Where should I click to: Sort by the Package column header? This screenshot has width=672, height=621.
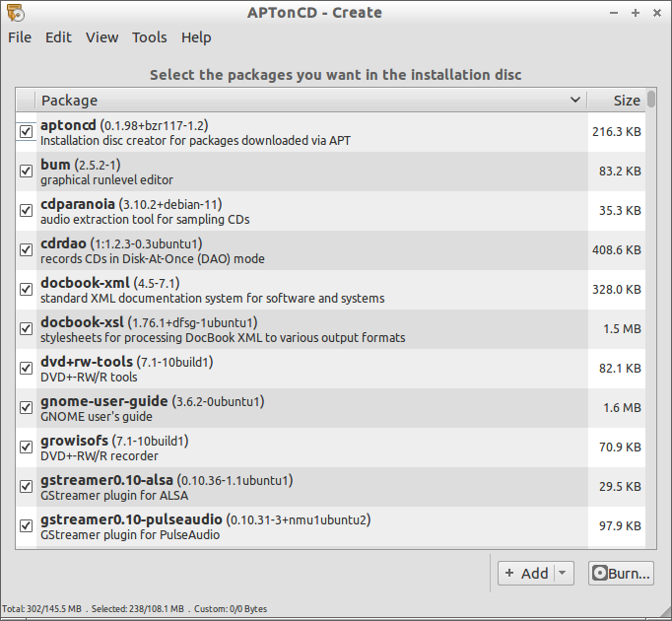coord(310,100)
